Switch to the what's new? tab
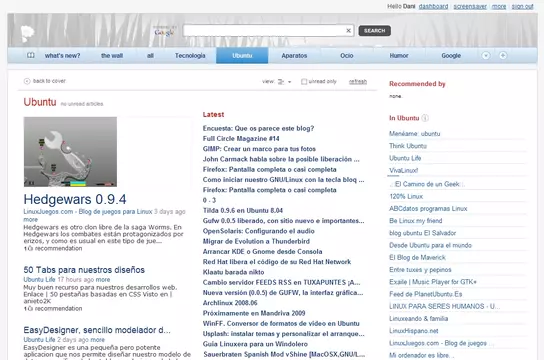 click(x=62, y=55)
